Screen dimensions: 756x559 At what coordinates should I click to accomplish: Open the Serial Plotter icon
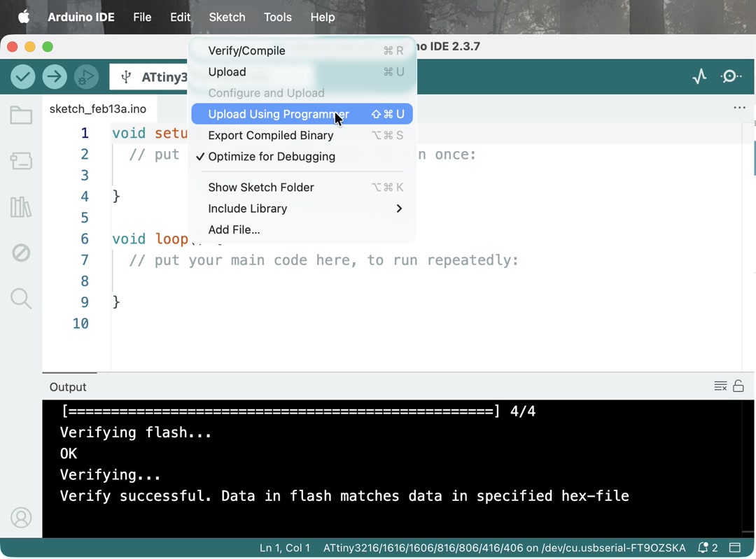coord(699,76)
